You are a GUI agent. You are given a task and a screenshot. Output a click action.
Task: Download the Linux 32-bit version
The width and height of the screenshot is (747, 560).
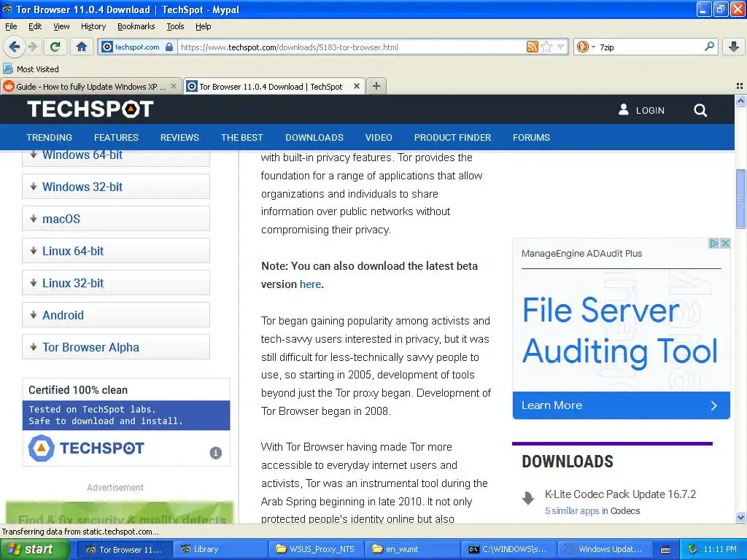tap(116, 283)
